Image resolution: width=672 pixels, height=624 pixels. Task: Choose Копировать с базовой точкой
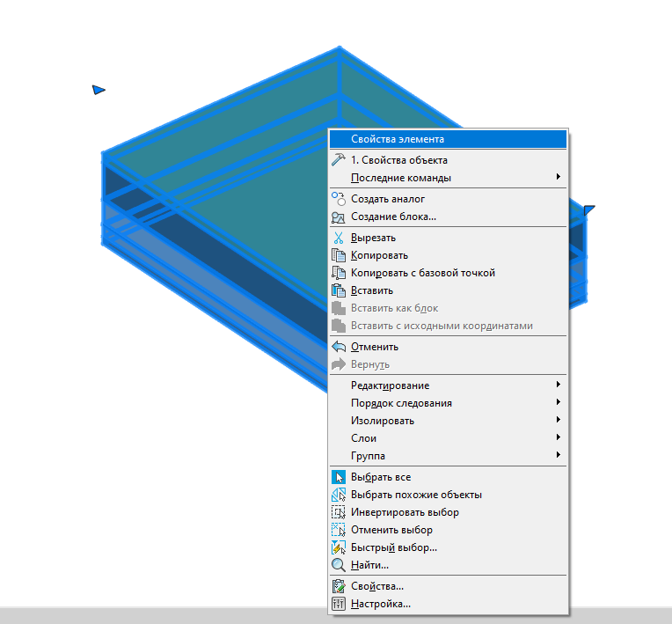[422, 273]
